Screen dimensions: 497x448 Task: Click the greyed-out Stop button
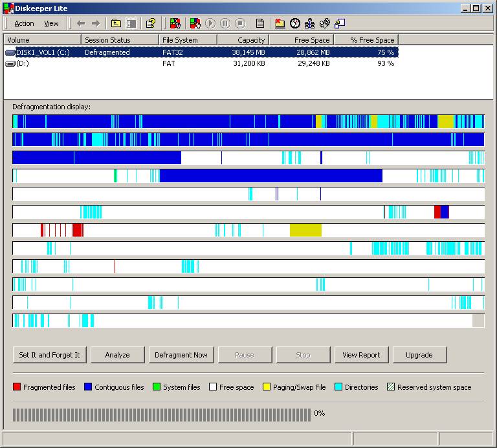[303, 355]
